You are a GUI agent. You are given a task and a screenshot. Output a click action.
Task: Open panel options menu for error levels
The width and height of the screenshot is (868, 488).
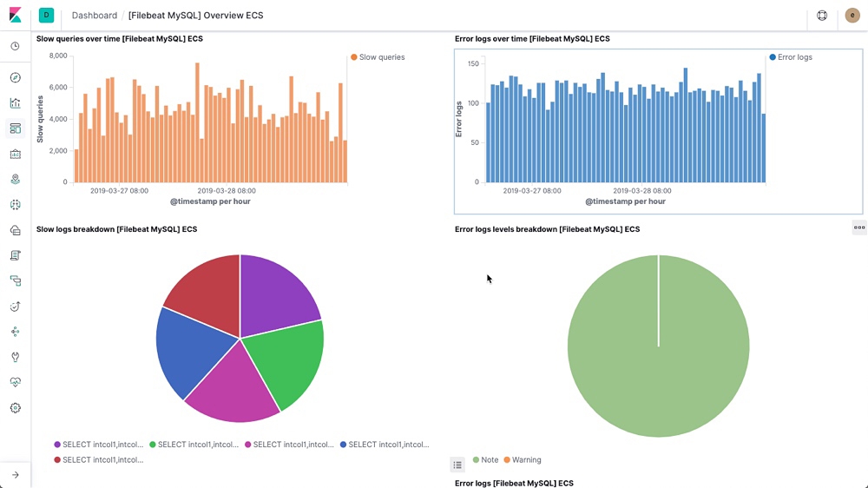point(858,228)
